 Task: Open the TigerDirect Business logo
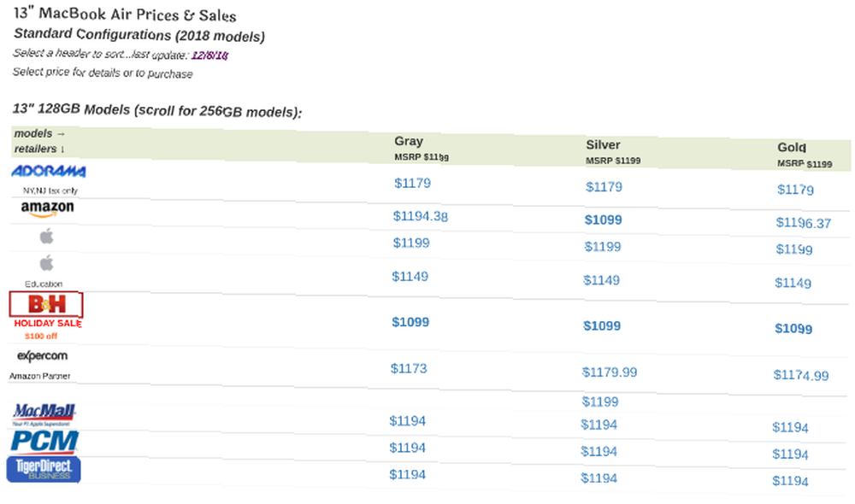[44, 469]
